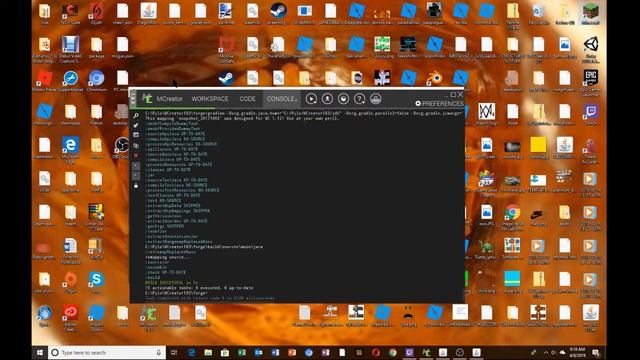Image resolution: width=640 pixels, height=360 pixels.
Task: Open Outlook from the taskbar
Action: [258, 352]
